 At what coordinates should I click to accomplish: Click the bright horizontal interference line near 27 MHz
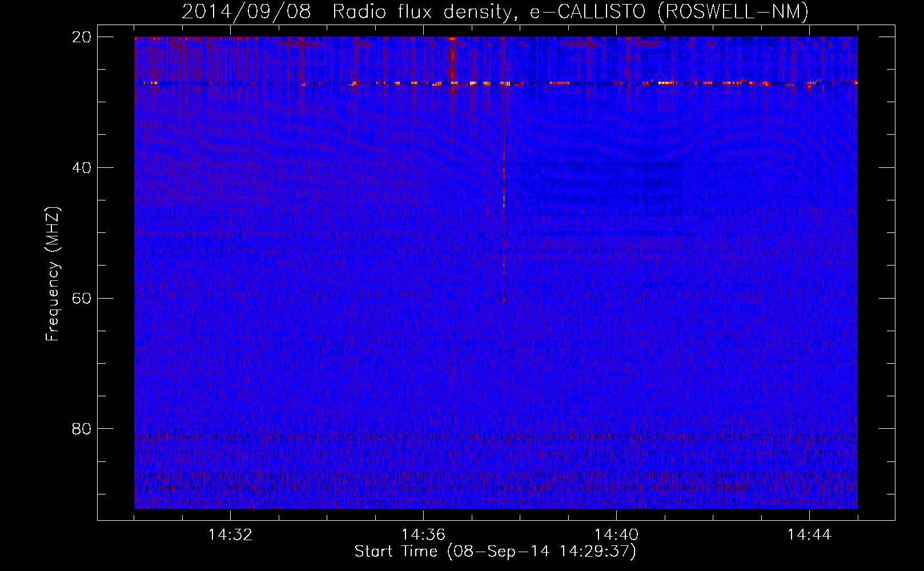pyautogui.click(x=496, y=83)
